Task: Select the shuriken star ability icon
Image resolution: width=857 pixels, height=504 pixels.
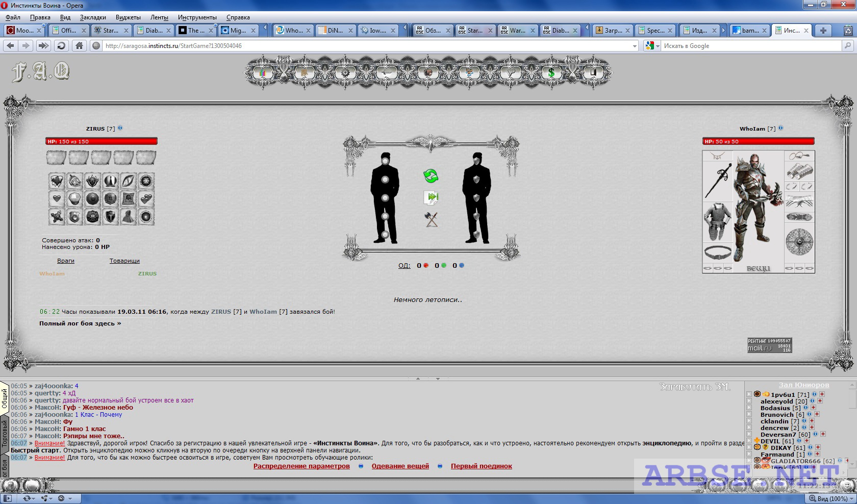Action: pos(57,217)
